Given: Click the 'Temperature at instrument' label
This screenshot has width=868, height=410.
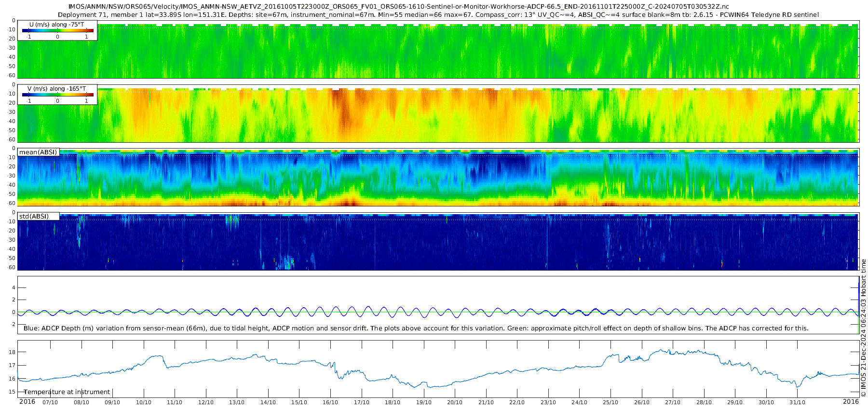Looking at the screenshot, I should click(x=67, y=392).
